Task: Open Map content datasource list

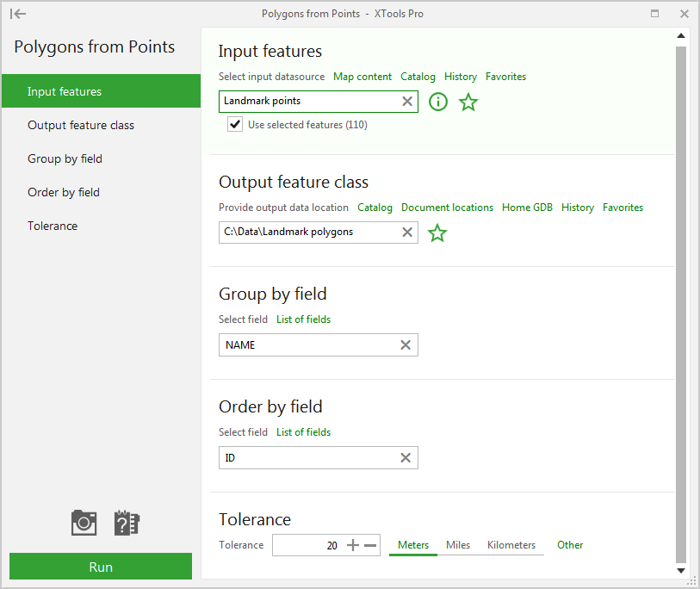Action: pos(362,77)
